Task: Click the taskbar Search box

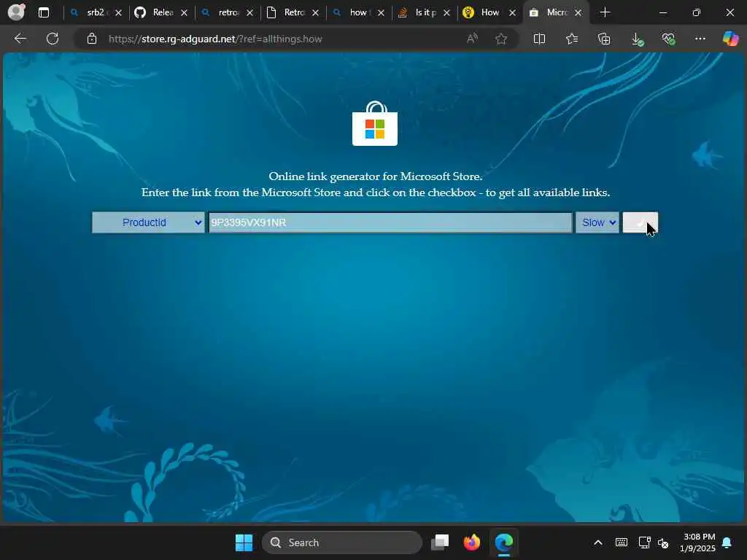Action: tap(342, 542)
